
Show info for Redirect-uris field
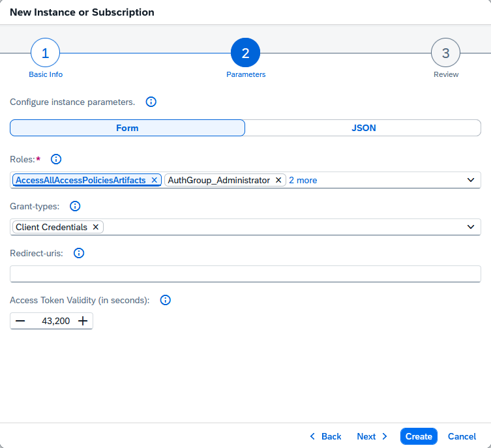[x=79, y=253]
